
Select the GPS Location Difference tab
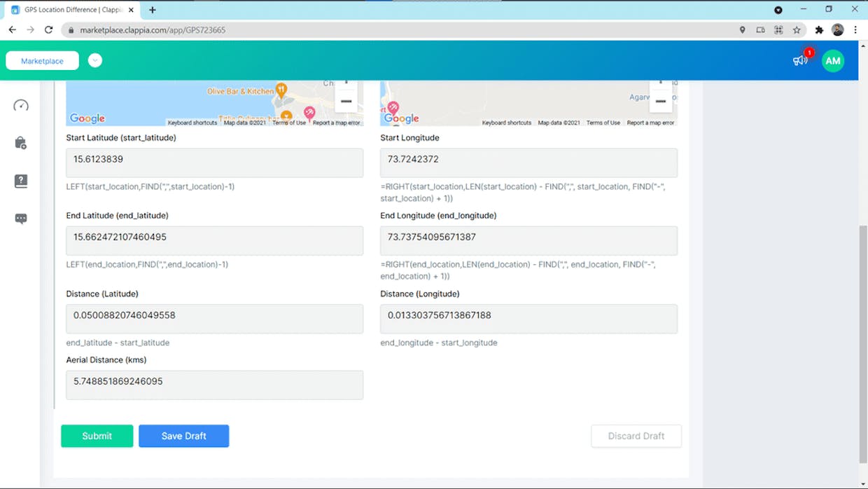point(73,10)
